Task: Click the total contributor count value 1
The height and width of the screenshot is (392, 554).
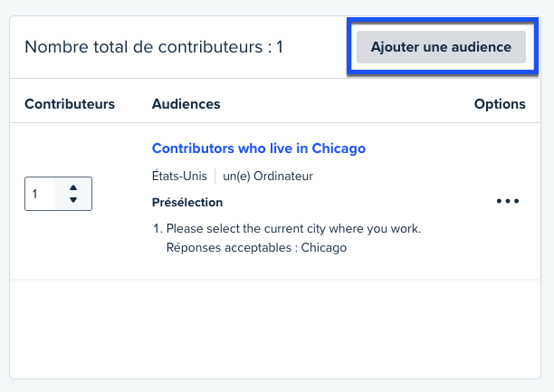Action: click(279, 47)
